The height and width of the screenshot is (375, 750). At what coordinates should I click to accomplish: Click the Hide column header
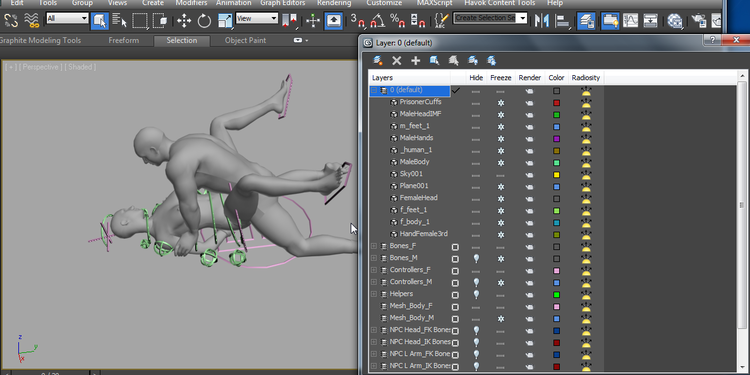(476, 77)
